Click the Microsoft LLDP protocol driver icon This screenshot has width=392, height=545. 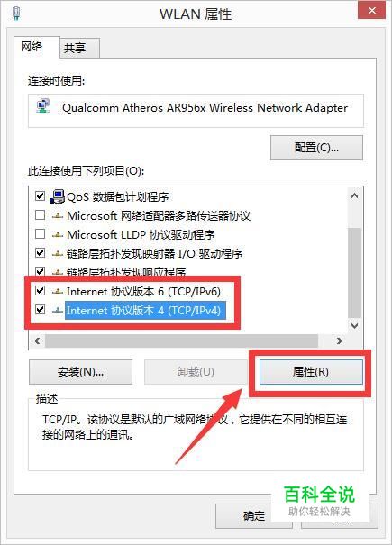[58, 235]
